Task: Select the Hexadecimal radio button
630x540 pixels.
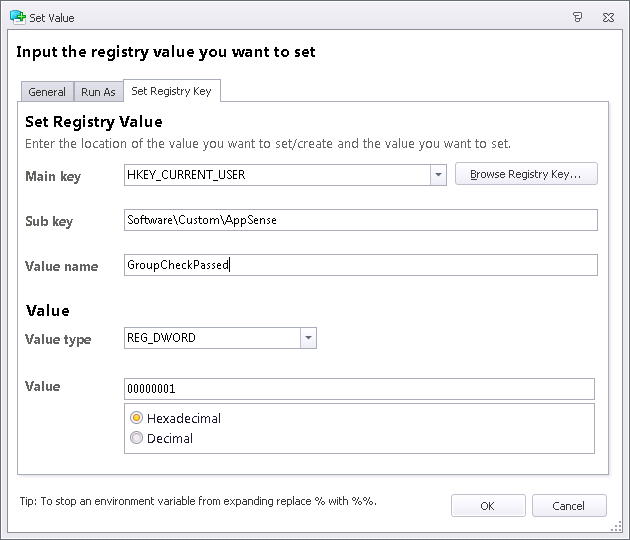Action: tap(137, 418)
